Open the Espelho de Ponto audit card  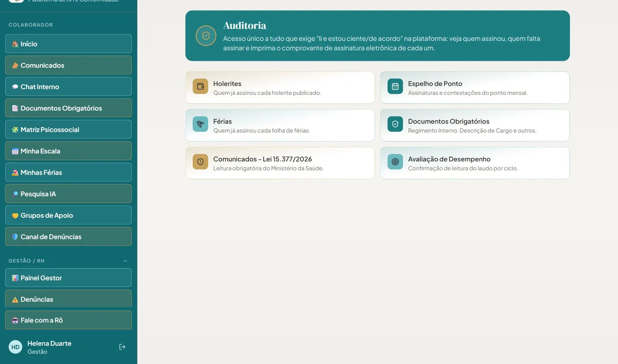coord(475,88)
